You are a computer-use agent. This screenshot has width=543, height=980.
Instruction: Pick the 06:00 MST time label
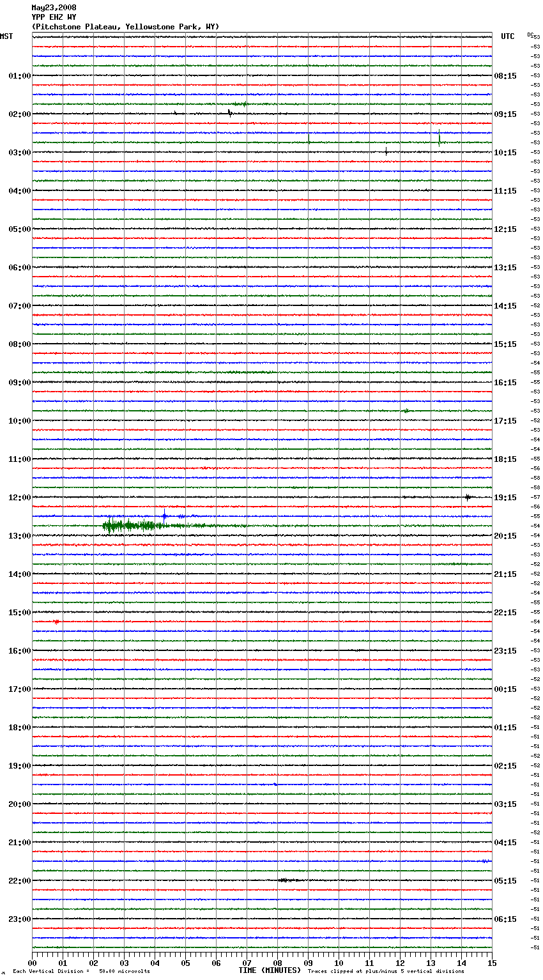pos(19,268)
